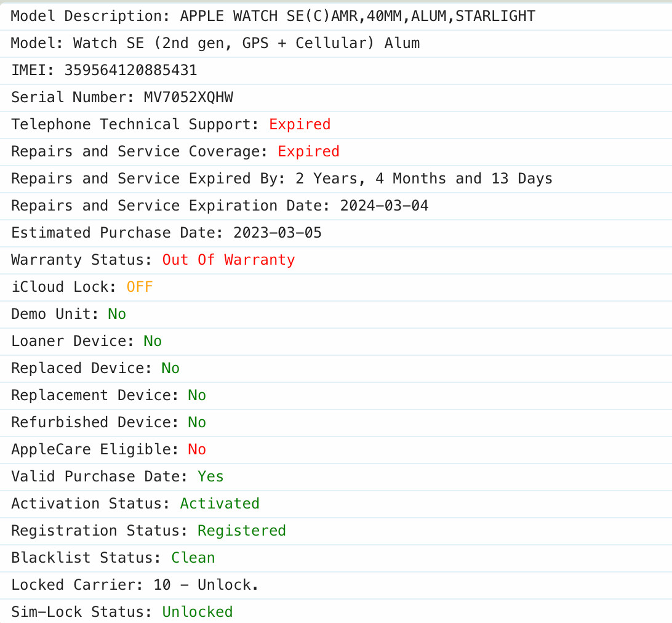The image size is (672, 623).
Task: Click the Registered status value
Action: [x=241, y=531]
